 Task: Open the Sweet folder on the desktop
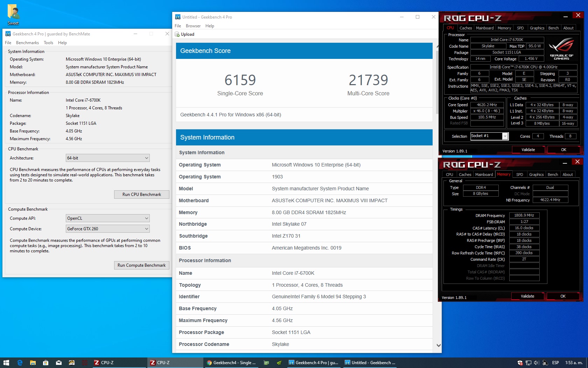click(x=13, y=15)
